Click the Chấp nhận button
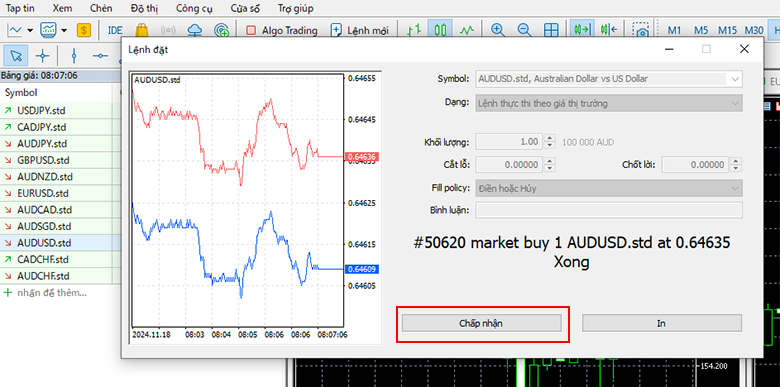 (482, 323)
